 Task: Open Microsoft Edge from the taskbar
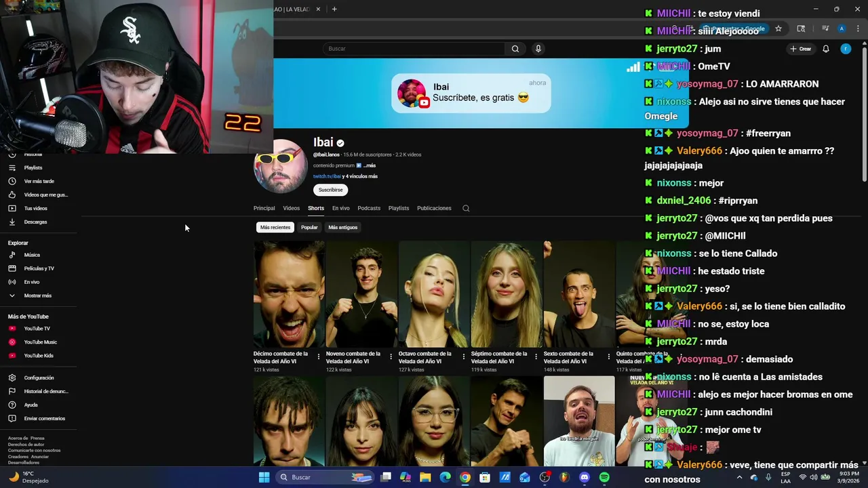[x=445, y=477]
